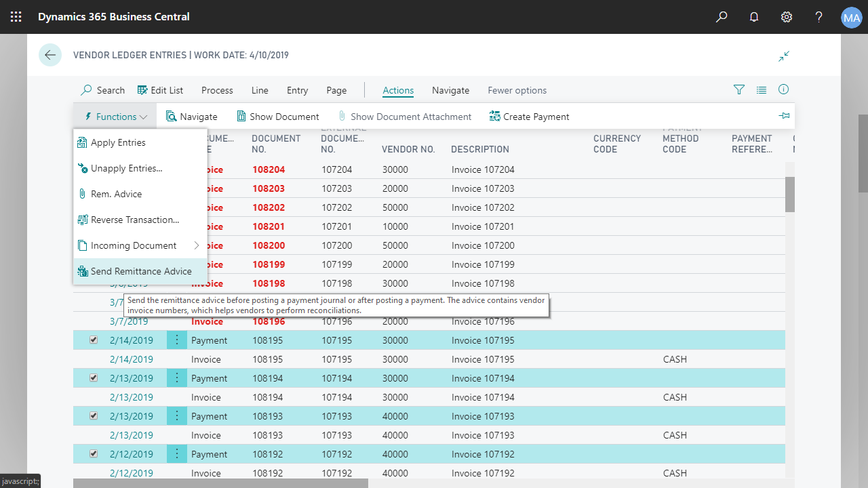Uncheck the Payment 108194 row checkbox
The width and height of the screenshot is (868, 488).
94,378
